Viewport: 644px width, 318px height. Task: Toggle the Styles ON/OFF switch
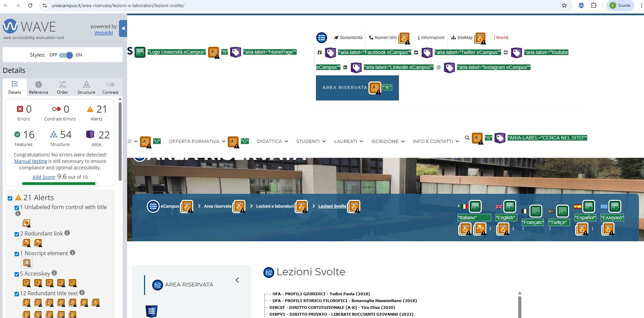pos(66,55)
